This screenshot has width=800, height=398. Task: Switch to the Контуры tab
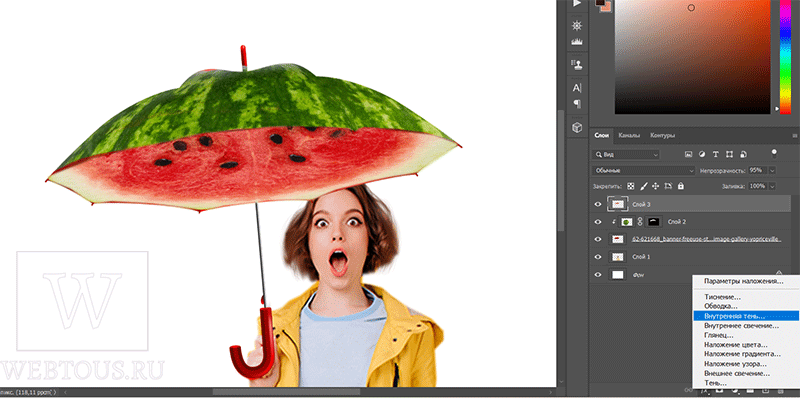(662, 136)
